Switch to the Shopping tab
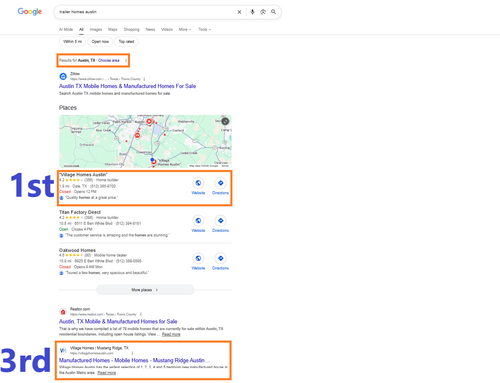This screenshot has height=383, width=500. (x=131, y=29)
